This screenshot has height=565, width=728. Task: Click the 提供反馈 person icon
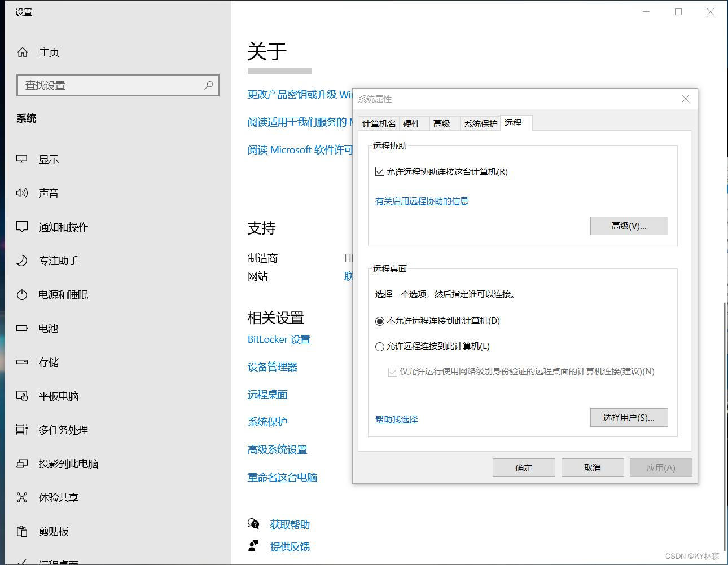253,546
